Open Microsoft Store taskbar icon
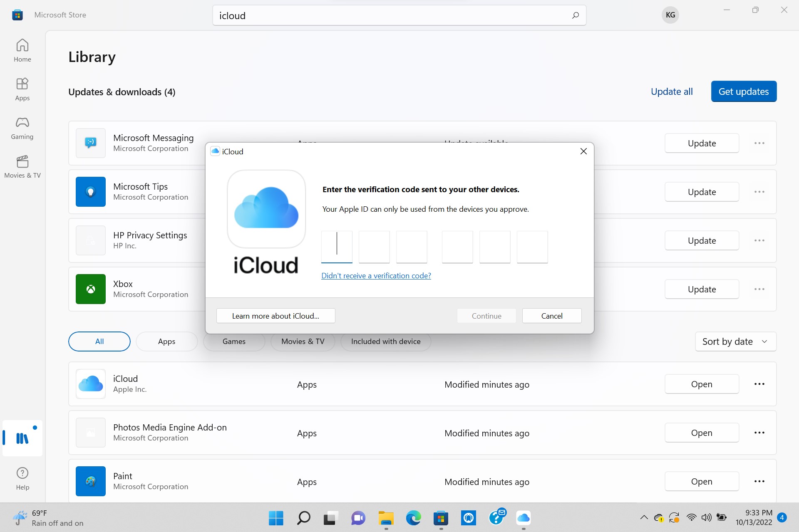The width and height of the screenshot is (799, 532). 441,518
